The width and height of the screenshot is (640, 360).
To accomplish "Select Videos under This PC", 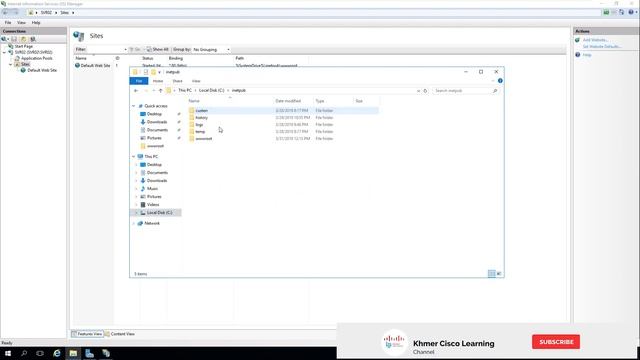I will 153,204.
